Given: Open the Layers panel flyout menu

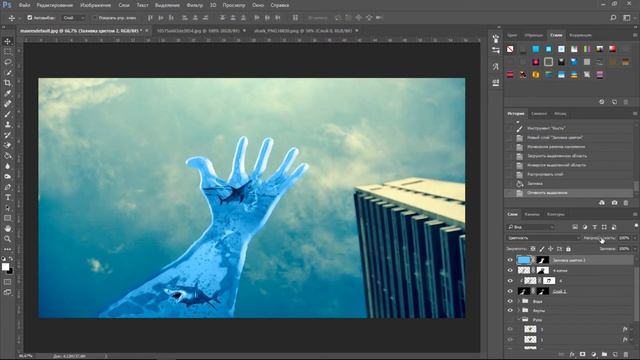Looking at the screenshot, I should (x=635, y=214).
